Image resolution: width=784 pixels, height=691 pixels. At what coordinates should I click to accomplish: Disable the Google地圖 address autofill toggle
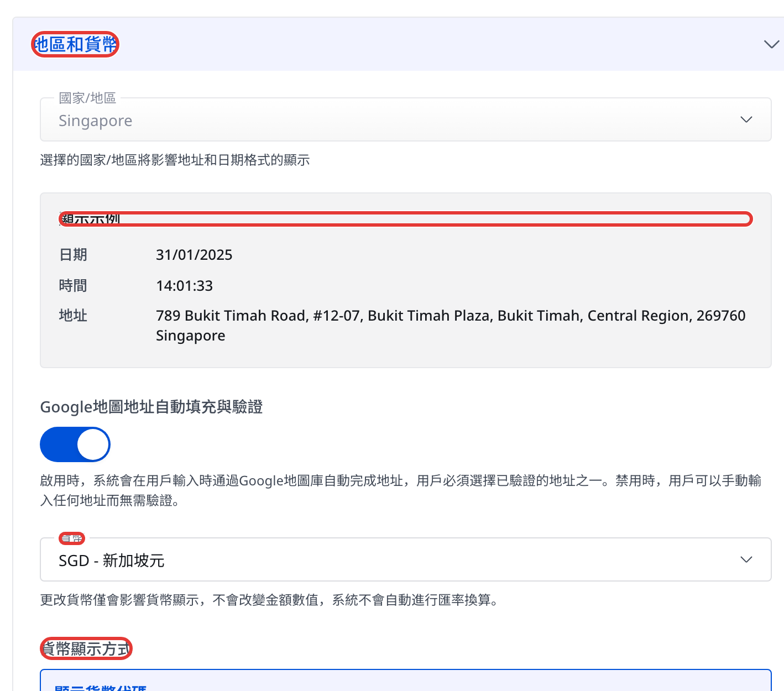(x=75, y=444)
